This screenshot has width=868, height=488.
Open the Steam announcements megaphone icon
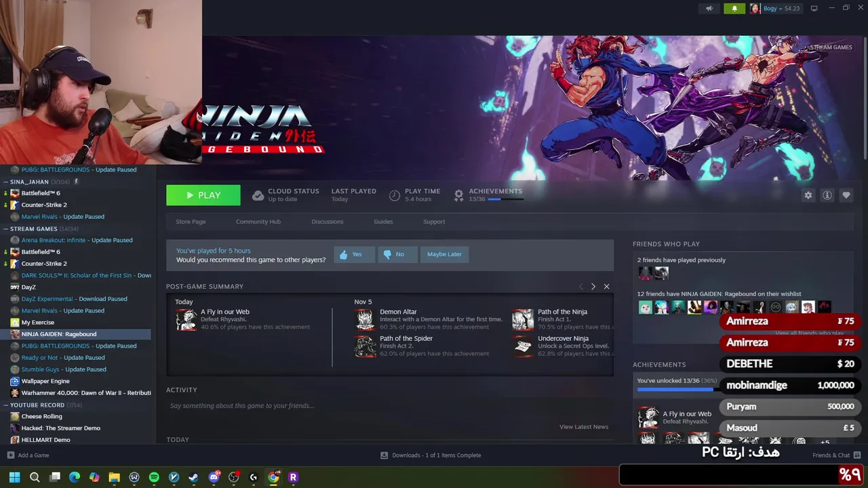click(x=709, y=9)
